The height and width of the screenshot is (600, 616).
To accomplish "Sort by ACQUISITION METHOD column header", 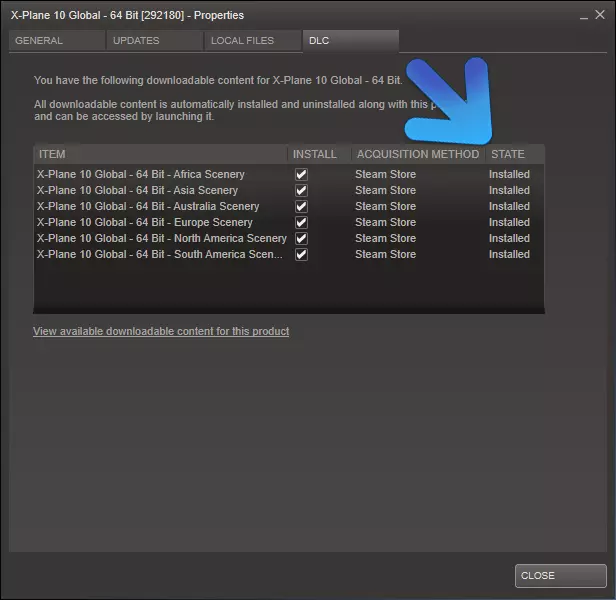I will pyautogui.click(x=418, y=154).
